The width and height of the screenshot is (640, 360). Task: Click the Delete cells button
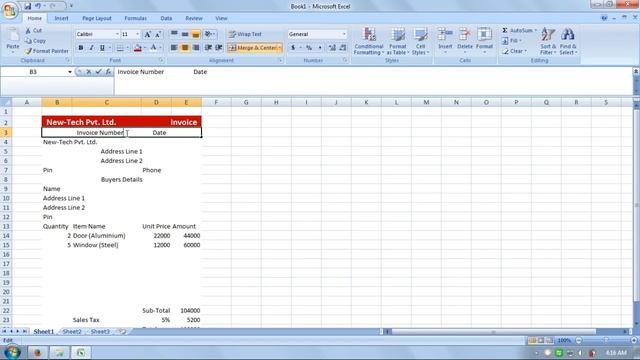coord(464,41)
